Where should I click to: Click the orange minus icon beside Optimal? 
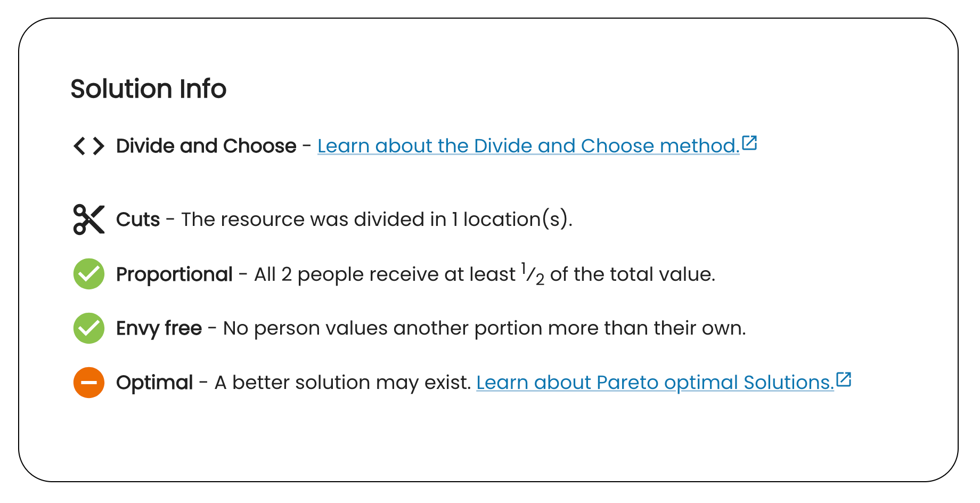(x=89, y=383)
